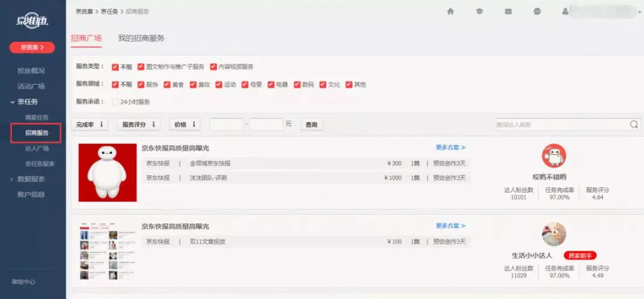Select the 全领域京东快报 ¥300 plan row
Image resolution: width=644 pixels, height=299 pixels.
(x=305, y=163)
